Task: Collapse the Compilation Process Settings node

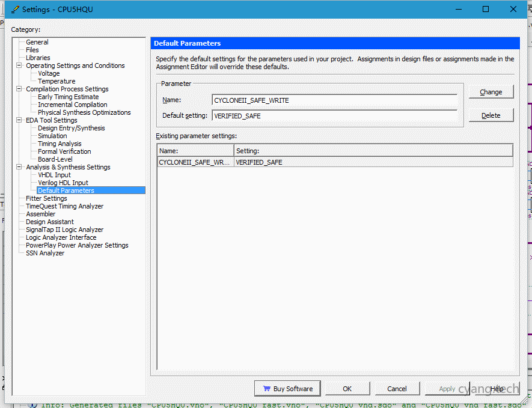Action: click(19, 89)
